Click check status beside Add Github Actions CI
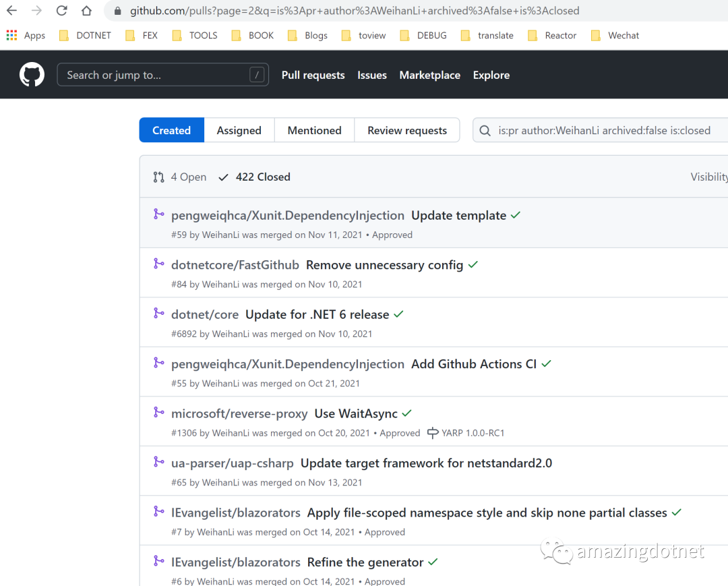This screenshot has width=728, height=586. coord(546,363)
